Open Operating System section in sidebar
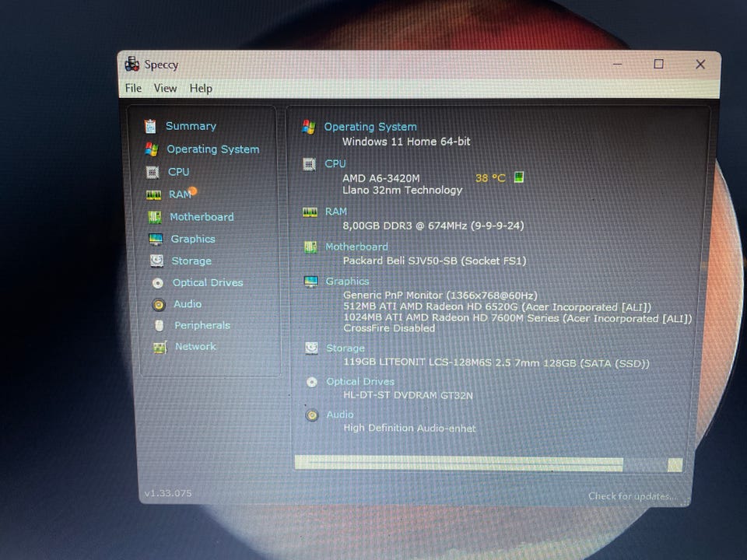The image size is (747, 560). coord(213,149)
